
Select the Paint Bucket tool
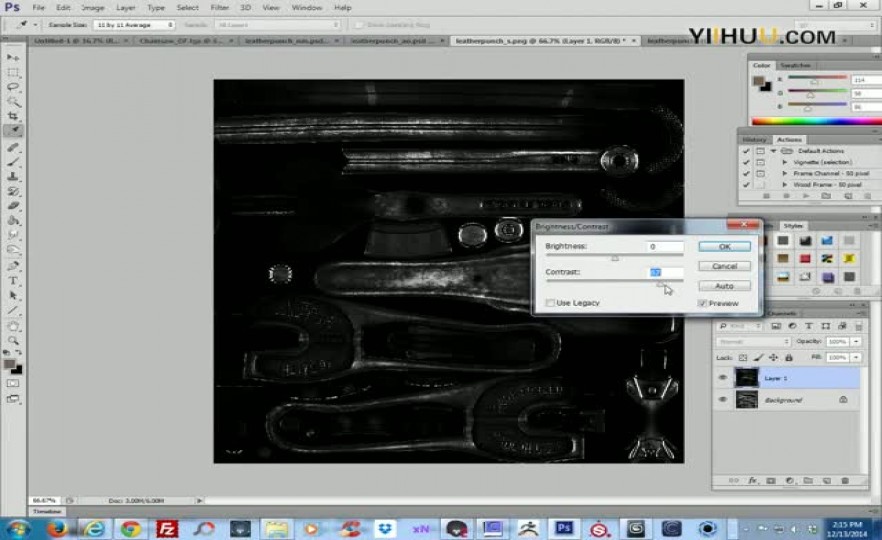(x=13, y=220)
